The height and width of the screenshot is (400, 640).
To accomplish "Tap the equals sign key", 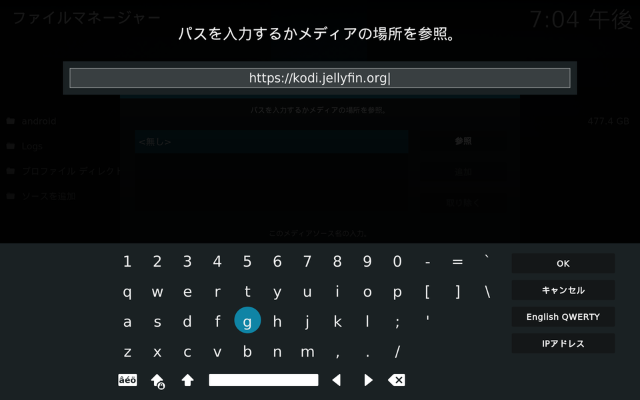I will click(457, 262).
